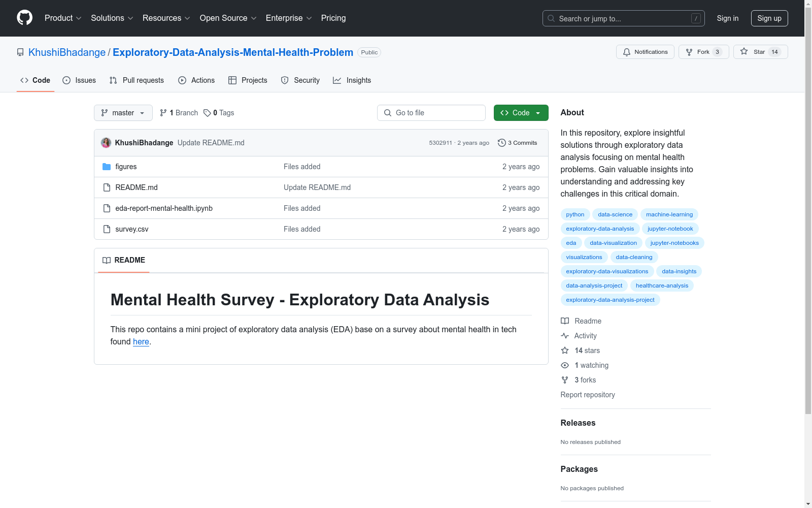The image size is (812, 508).
Task: Click the book icon beside Readme
Action: coord(565,321)
